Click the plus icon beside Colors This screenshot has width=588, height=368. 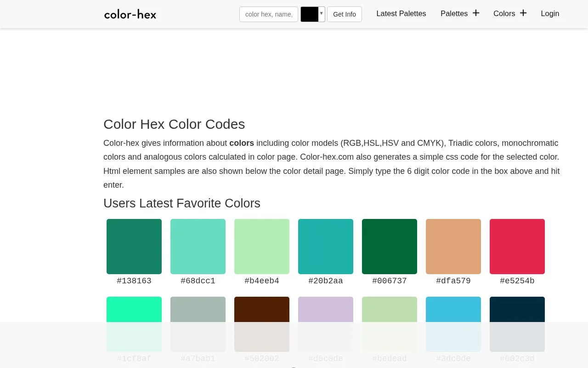point(523,13)
